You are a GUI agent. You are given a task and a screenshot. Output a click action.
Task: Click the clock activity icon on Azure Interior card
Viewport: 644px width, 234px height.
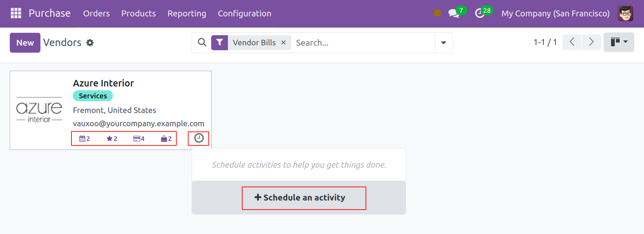[x=199, y=138]
